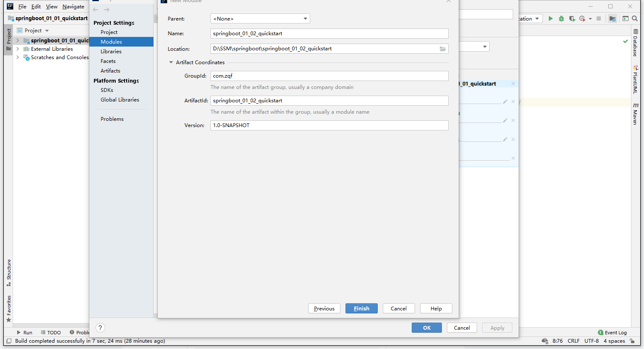Collapse the Artifact Coordinates section
644x349 pixels.
pos(171,63)
